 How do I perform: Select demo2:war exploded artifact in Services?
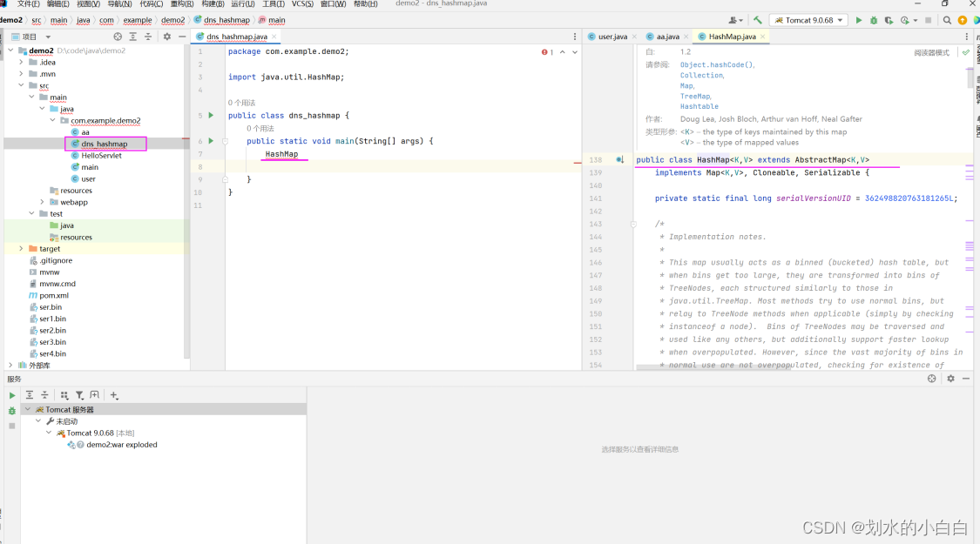click(x=121, y=445)
